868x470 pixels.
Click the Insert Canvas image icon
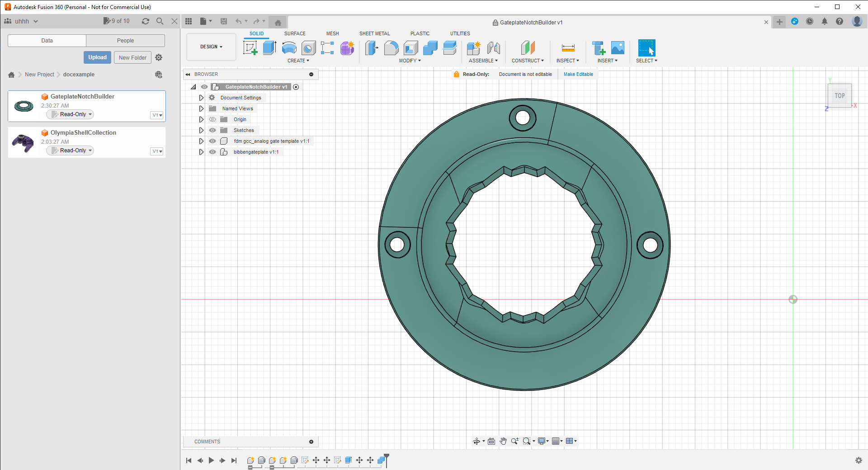tap(618, 47)
